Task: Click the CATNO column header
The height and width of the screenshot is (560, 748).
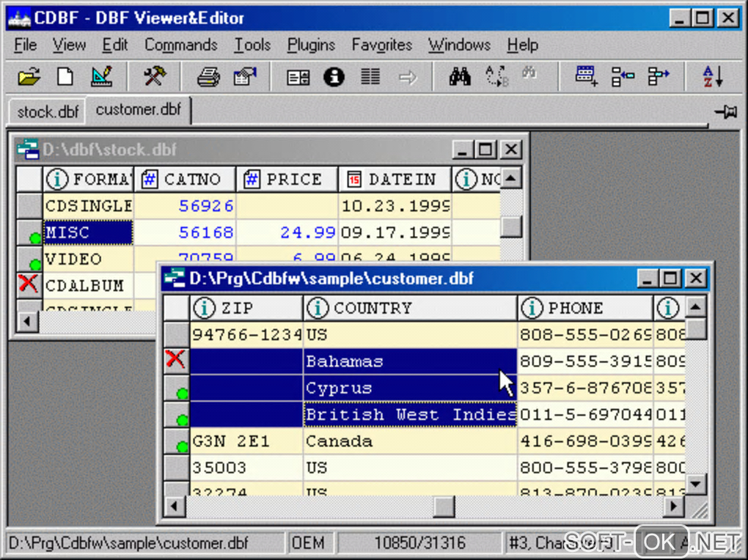Action: point(185,180)
